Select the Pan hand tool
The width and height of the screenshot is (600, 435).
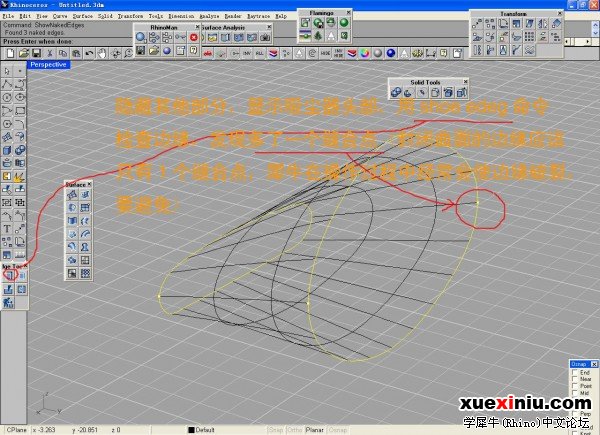click(x=102, y=53)
